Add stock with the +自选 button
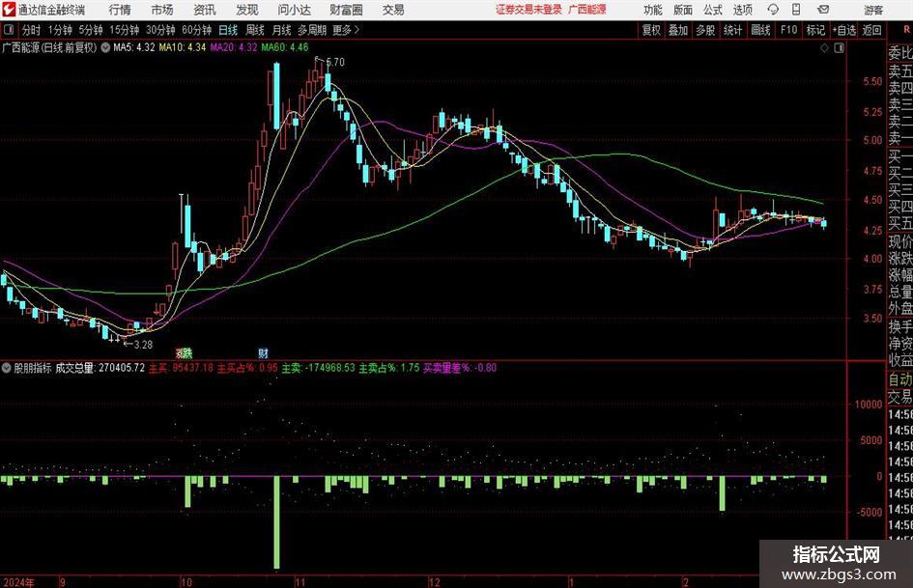 point(843,30)
